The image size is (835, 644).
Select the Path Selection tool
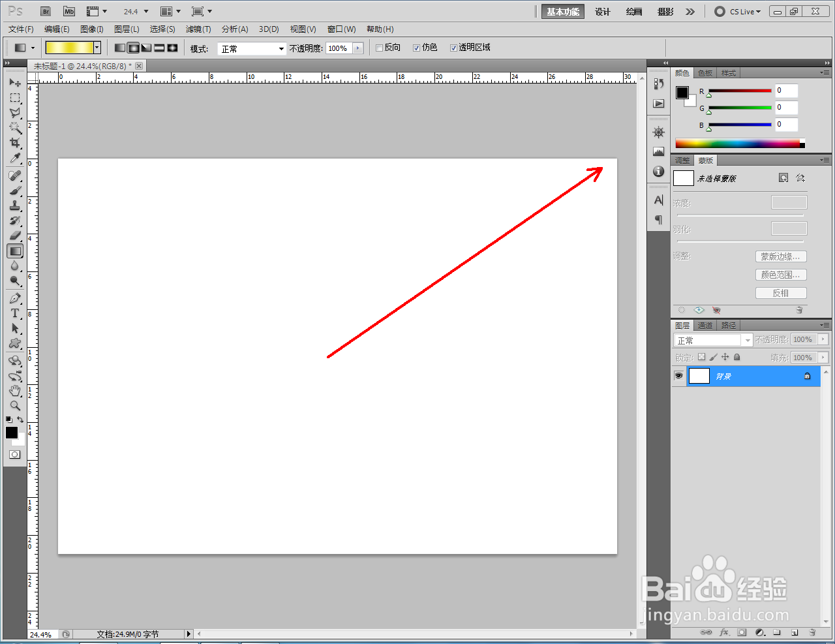(x=15, y=328)
